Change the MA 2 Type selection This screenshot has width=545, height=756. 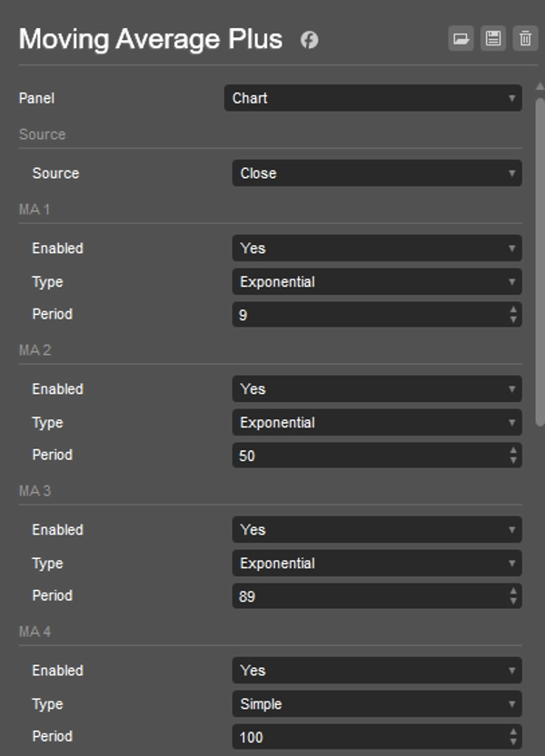click(x=377, y=422)
